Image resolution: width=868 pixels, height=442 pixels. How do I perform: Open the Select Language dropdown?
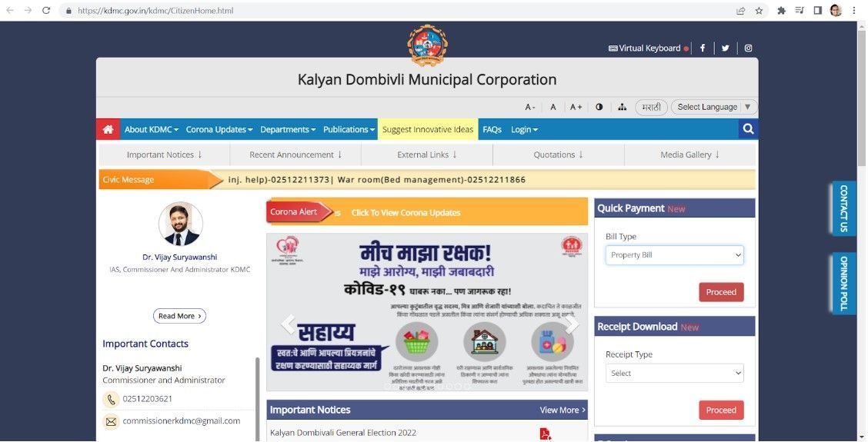coord(713,108)
